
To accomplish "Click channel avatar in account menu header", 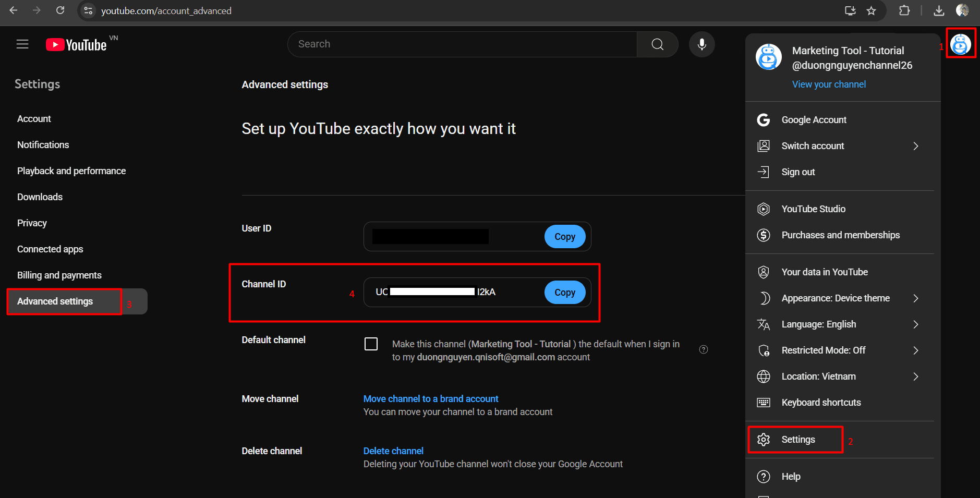I will (x=768, y=57).
